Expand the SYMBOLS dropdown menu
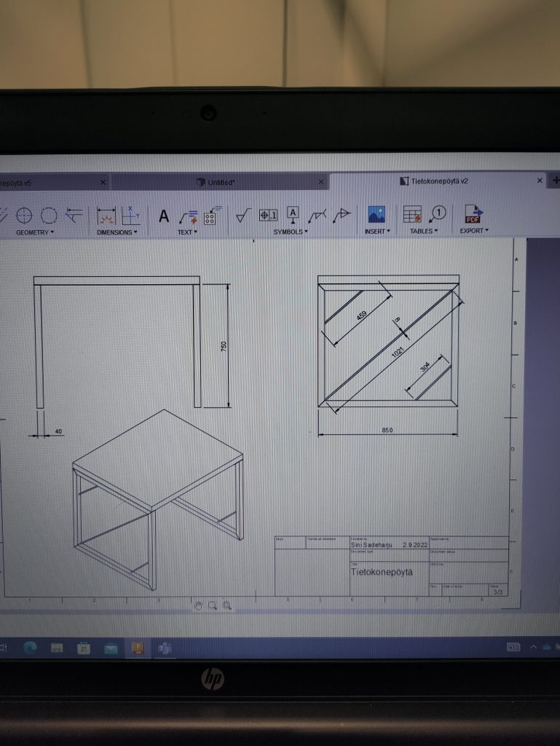The height and width of the screenshot is (746, 560). pos(290,232)
